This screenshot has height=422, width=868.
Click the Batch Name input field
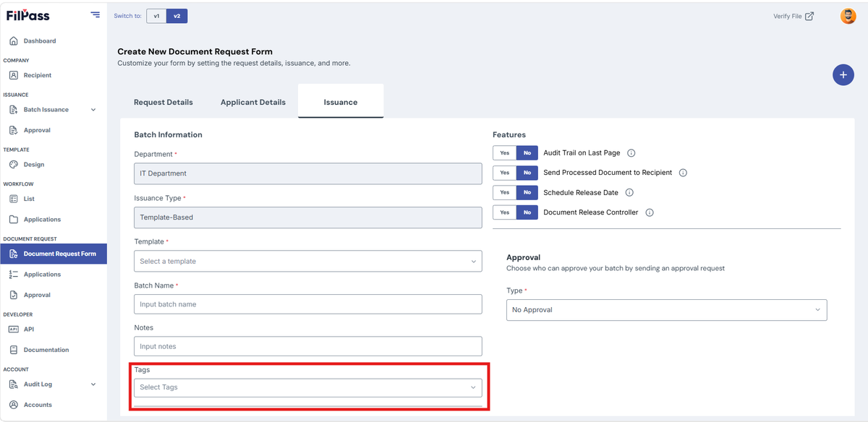point(308,304)
